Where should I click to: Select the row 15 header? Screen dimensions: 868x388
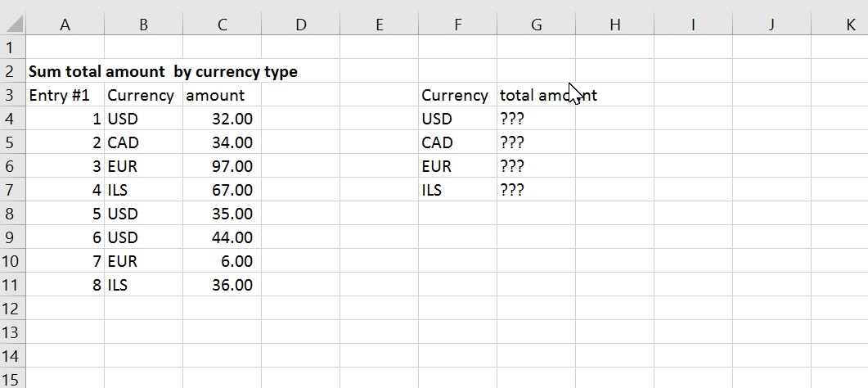pyautogui.click(x=12, y=379)
